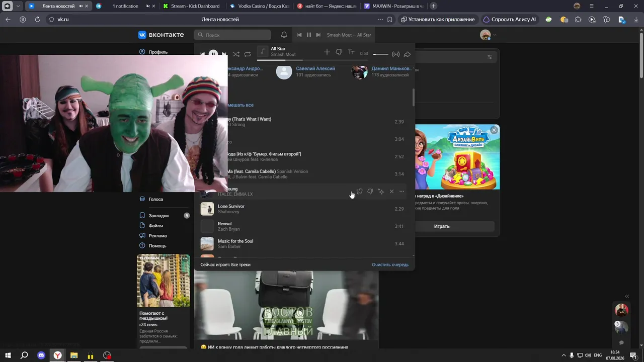
Task: Open Голоса in the left sidebar
Action: tap(156, 199)
